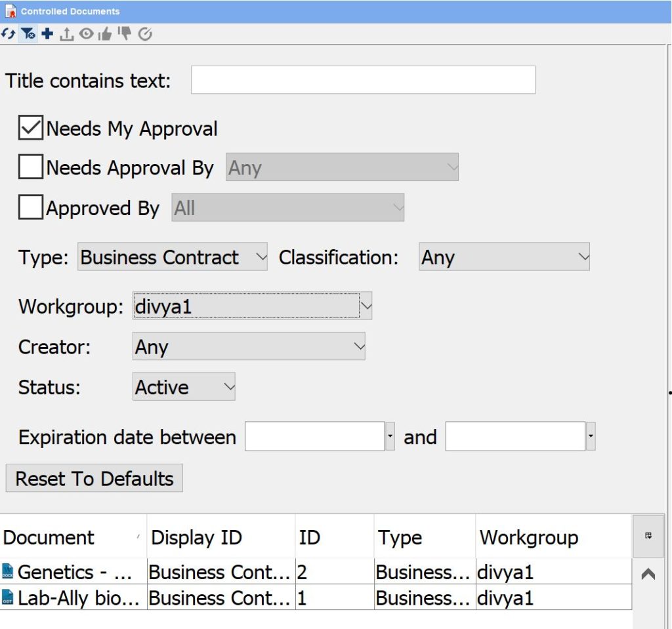672x629 pixels.
Task: Click the plus icon to add document
Action: (47, 34)
